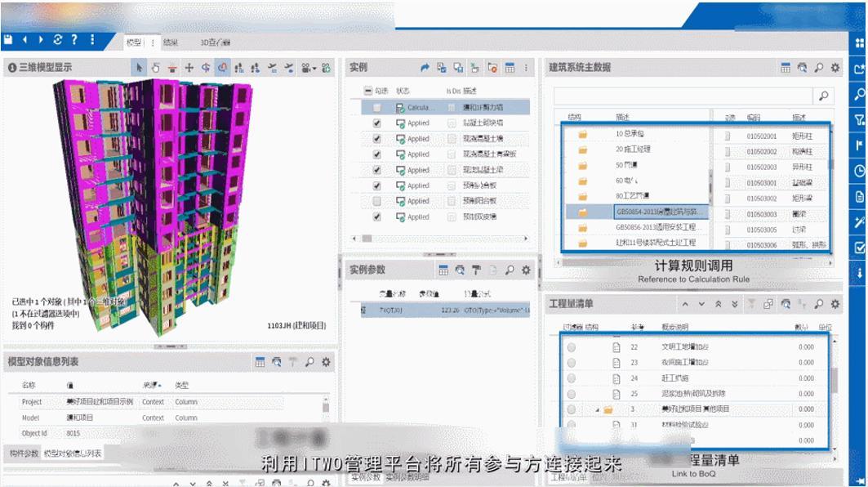The width and height of the screenshot is (868, 487).
Task: Open modules grid icon in right sidebar
Action: (x=860, y=42)
